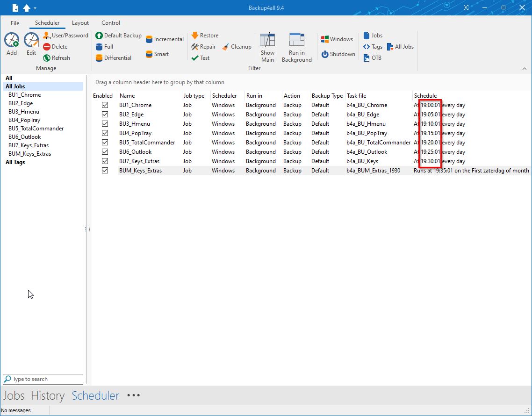Select BUM_Keys_Extras row name cell
532x416 pixels.
coord(140,170)
